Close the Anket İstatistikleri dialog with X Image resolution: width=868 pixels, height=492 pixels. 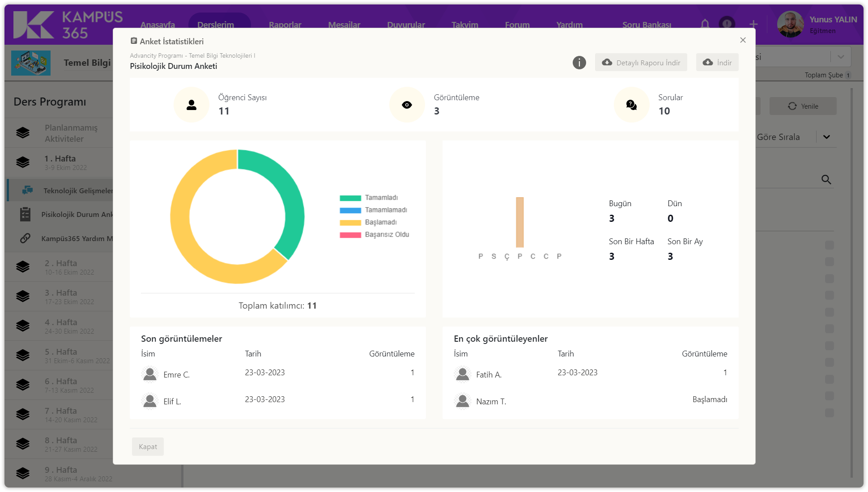point(743,40)
